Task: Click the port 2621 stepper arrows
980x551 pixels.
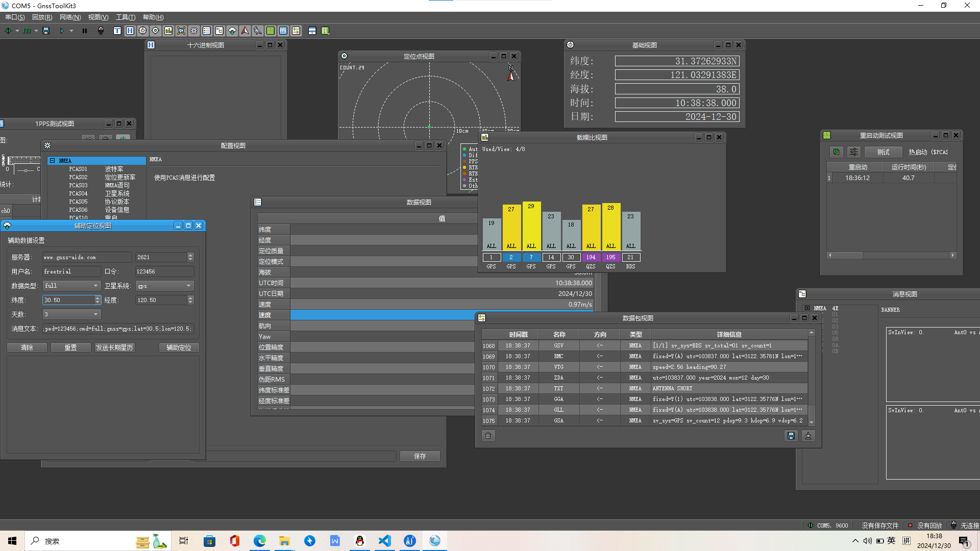Action: click(x=190, y=257)
